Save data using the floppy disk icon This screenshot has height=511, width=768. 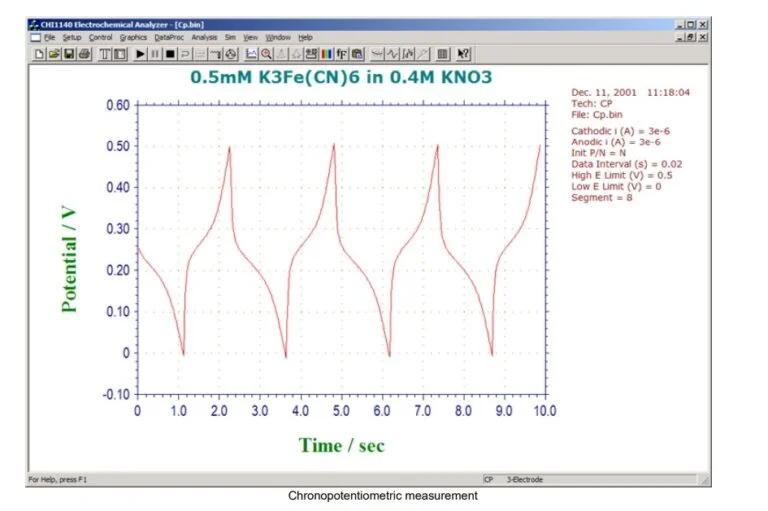(69, 52)
